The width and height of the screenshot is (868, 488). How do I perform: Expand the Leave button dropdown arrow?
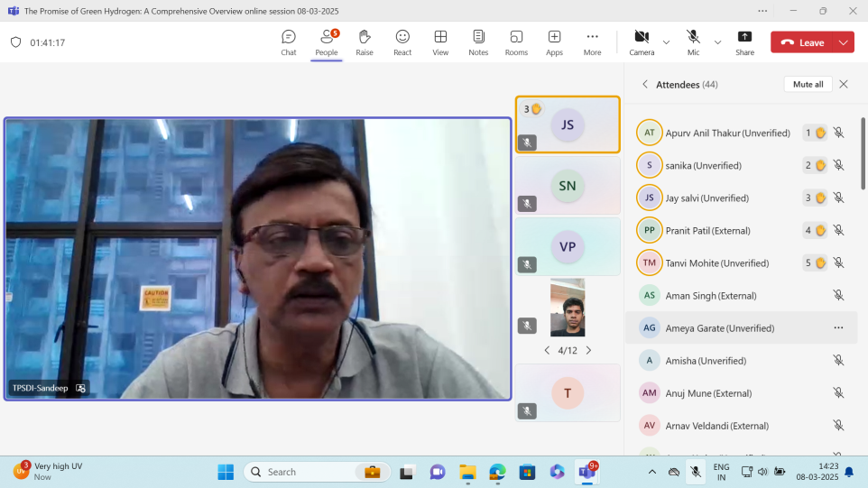click(844, 42)
